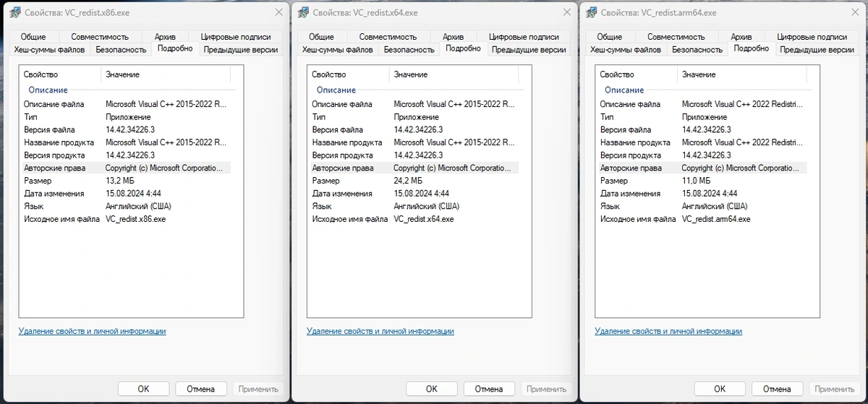Switch to Безопасность tab in x64 window
Image resolution: width=868 pixels, height=404 pixels.
point(409,49)
